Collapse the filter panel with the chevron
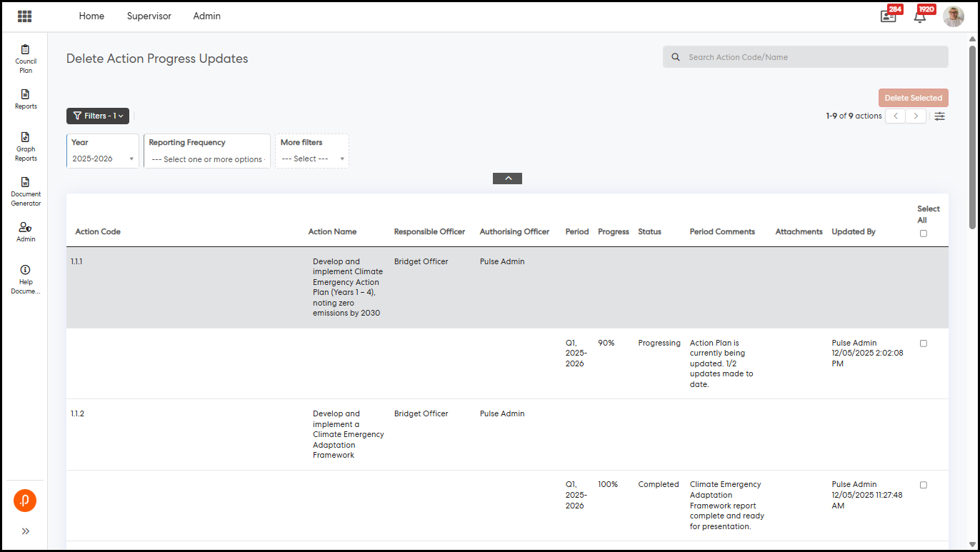Image resolution: width=980 pixels, height=552 pixels. point(507,179)
